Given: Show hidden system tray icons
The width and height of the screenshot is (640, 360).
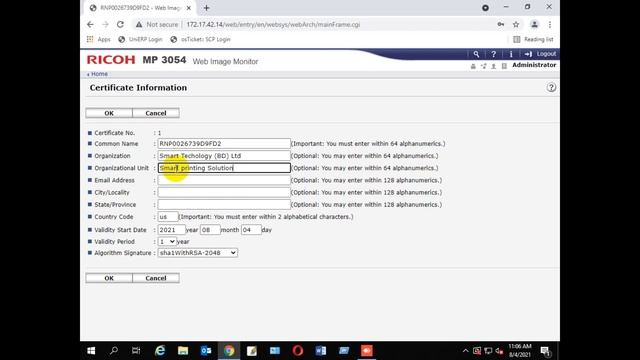Looking at the screenshot, I should [465, 351].
